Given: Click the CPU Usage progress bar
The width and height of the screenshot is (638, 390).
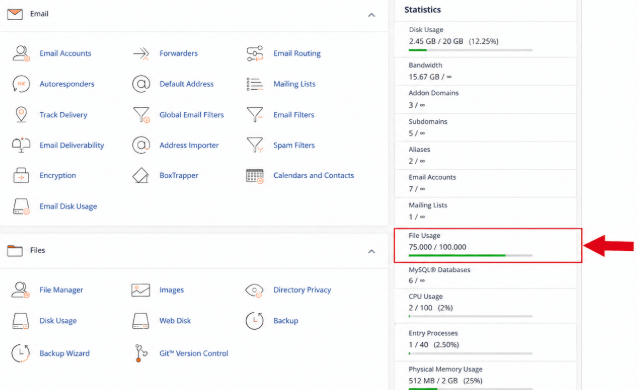Looking at the screenshot, I should [470, 316].
